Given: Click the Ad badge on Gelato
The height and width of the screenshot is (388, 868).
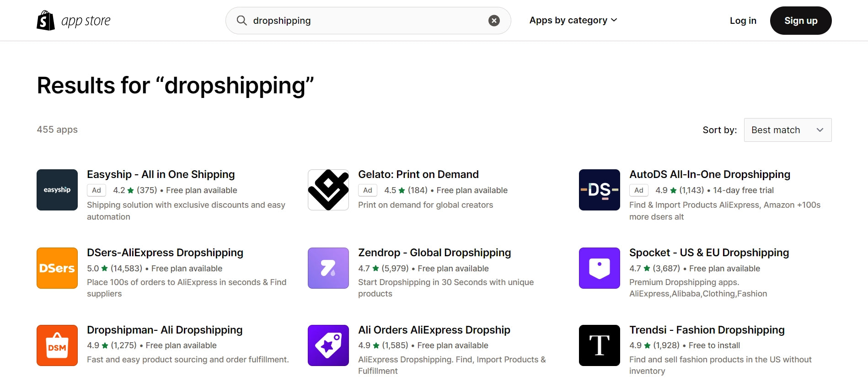Looking at the screenshot, I should click(368, 190).
